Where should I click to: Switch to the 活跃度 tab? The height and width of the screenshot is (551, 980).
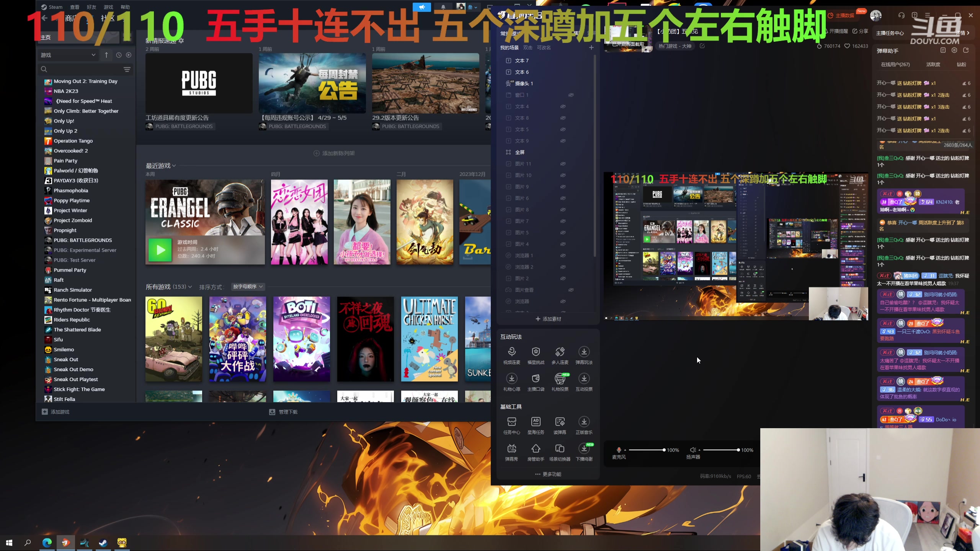(x=933, y=64)
